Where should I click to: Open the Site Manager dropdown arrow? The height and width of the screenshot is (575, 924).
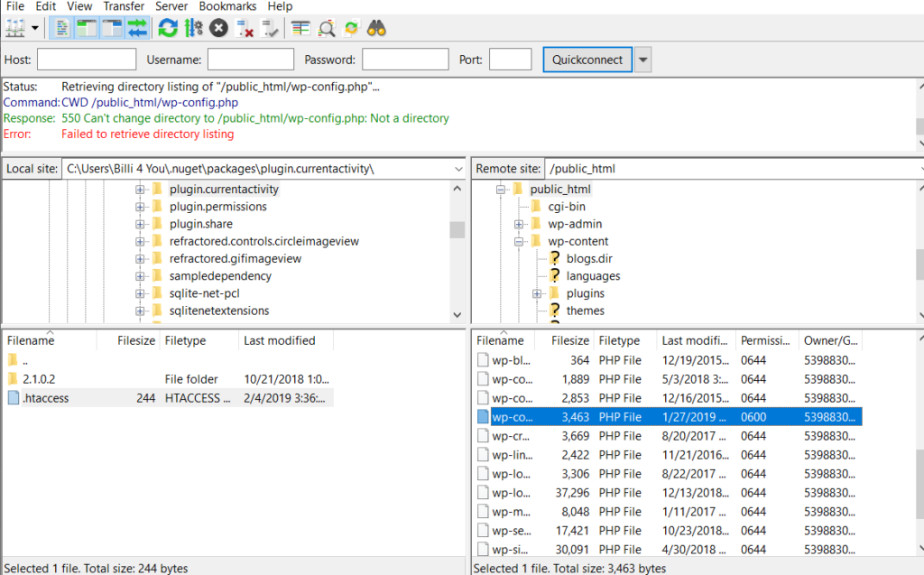click(35, 28)
